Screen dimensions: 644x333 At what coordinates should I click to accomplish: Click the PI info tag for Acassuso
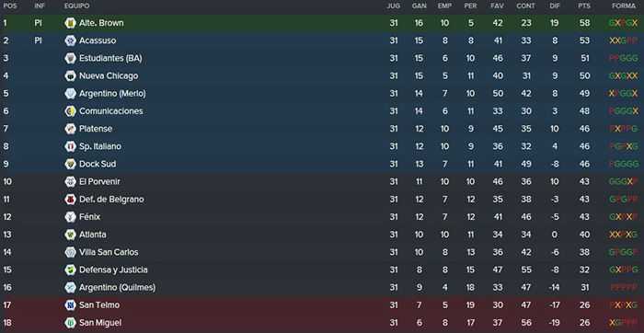(38, 40)
